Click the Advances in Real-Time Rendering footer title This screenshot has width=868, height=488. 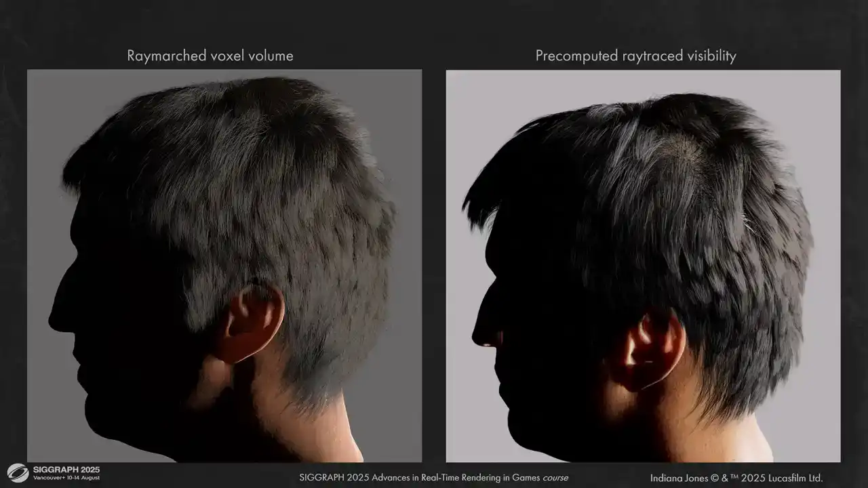pos(419,477)
